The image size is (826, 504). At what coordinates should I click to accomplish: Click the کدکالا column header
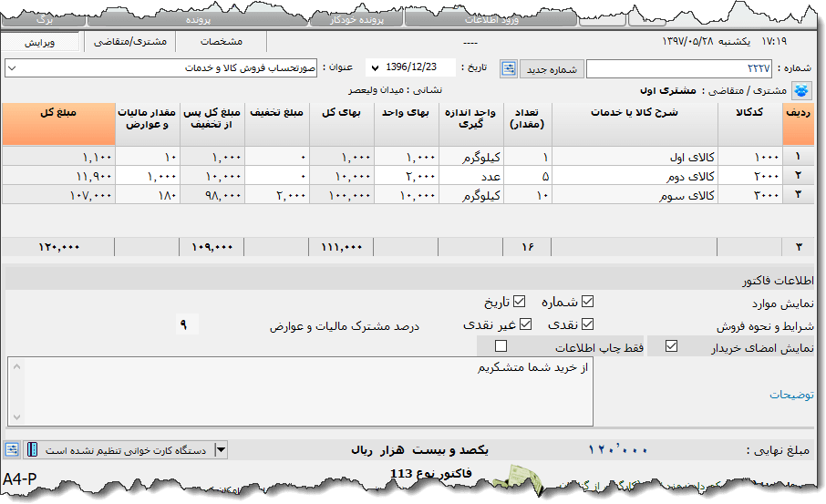[749, 124]
